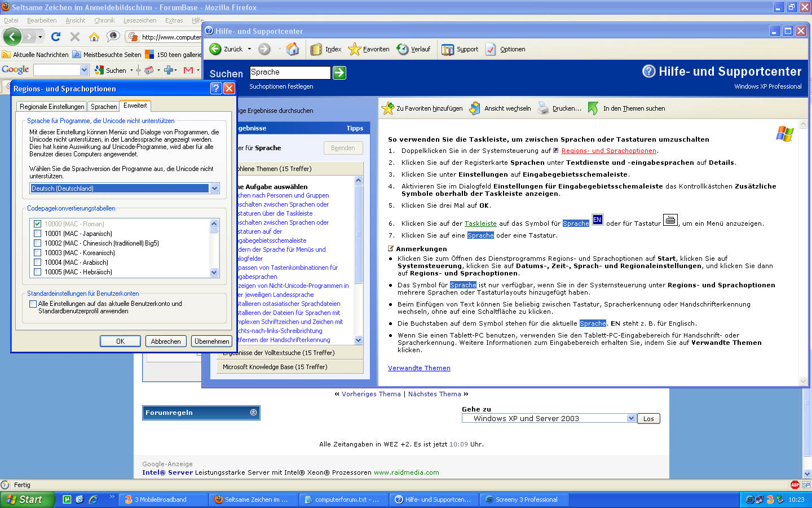Image resolution: width=812 pixels, height=508 pixels.
Task: Check 10005 (MAC - Hebräisch) codepage
Action: coord(37,272)
